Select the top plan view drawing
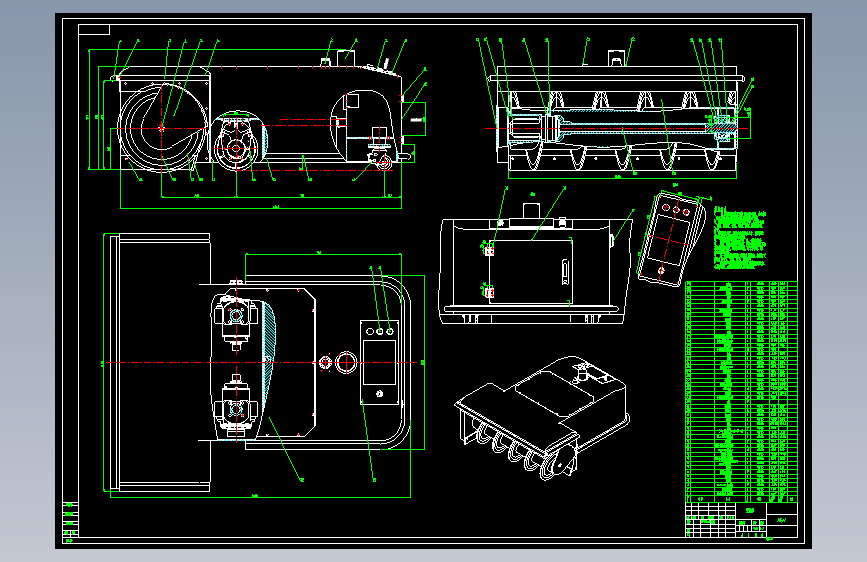Screen dimensions: 867x562 (263, 363)
